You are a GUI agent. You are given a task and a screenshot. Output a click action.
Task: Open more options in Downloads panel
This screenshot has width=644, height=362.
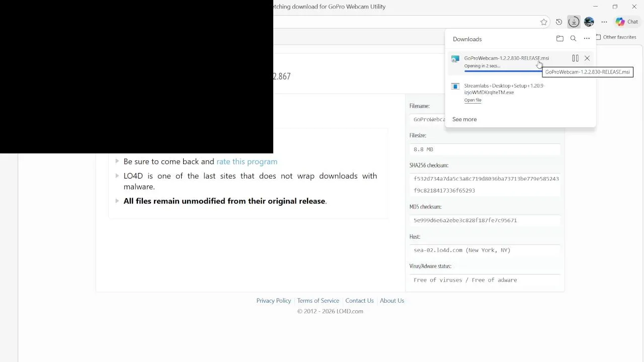587,39
